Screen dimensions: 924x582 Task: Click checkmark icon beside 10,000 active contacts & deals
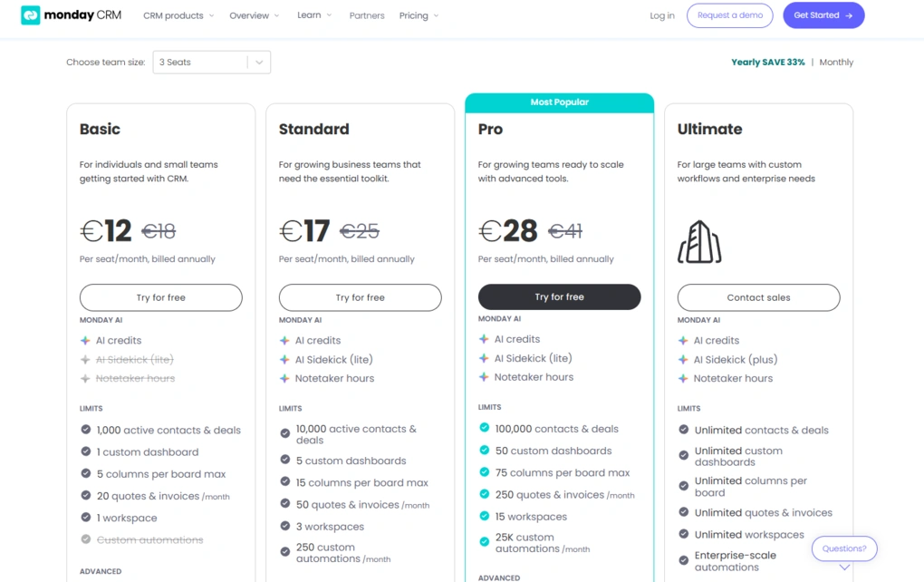pos(285,433)
